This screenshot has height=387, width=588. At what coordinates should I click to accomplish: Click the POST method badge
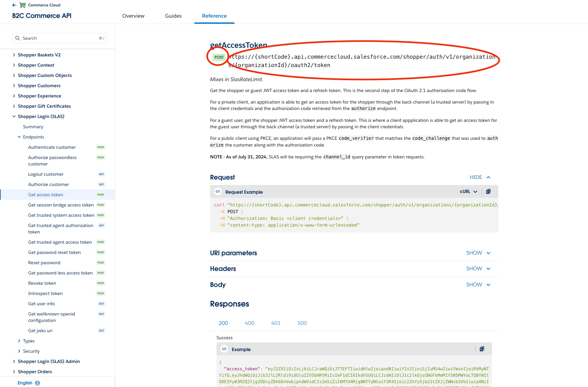point(219,57)
